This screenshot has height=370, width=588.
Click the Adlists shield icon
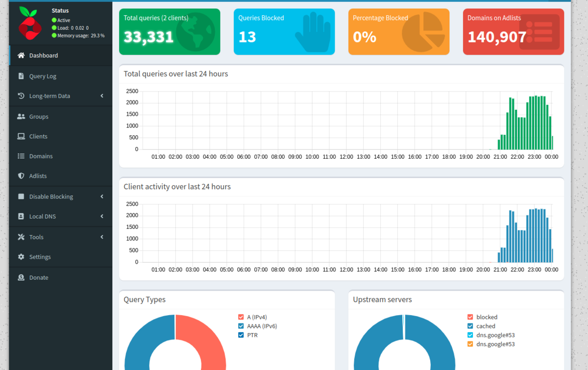(21, 175)
